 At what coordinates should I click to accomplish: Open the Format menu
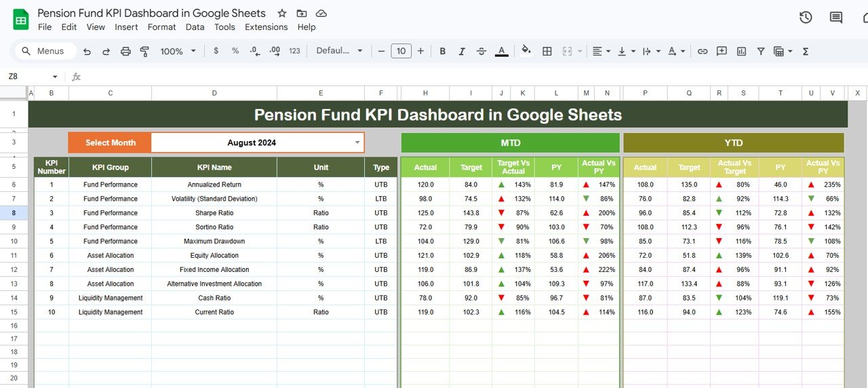(161, 27)
